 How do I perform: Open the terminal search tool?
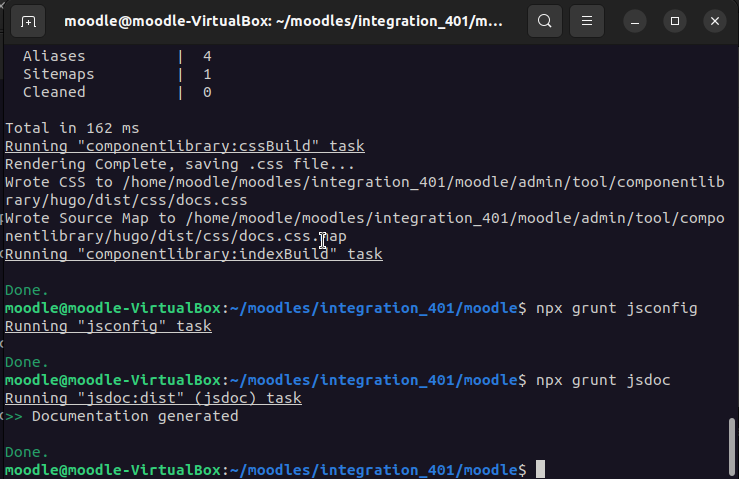(545, 21)
